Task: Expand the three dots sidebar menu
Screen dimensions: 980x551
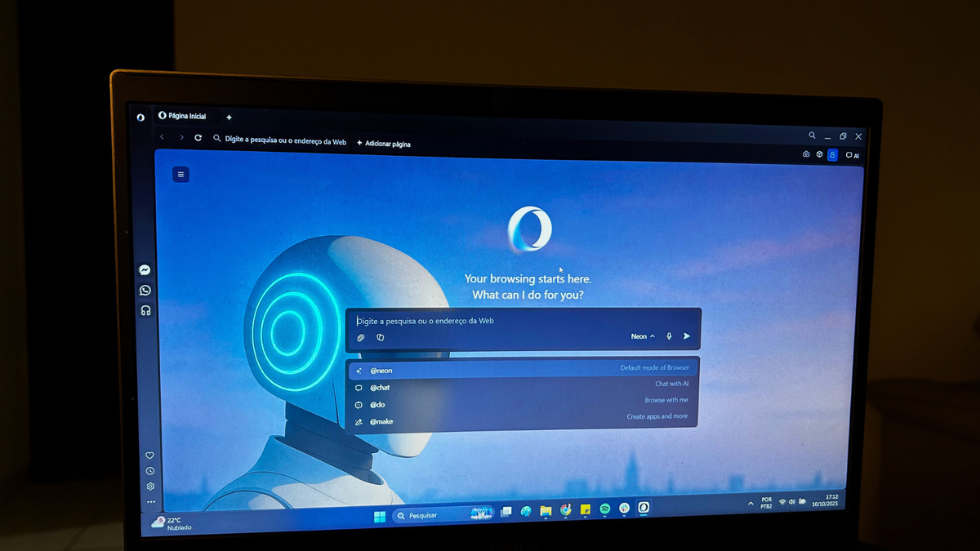Action: click(151, 502)
